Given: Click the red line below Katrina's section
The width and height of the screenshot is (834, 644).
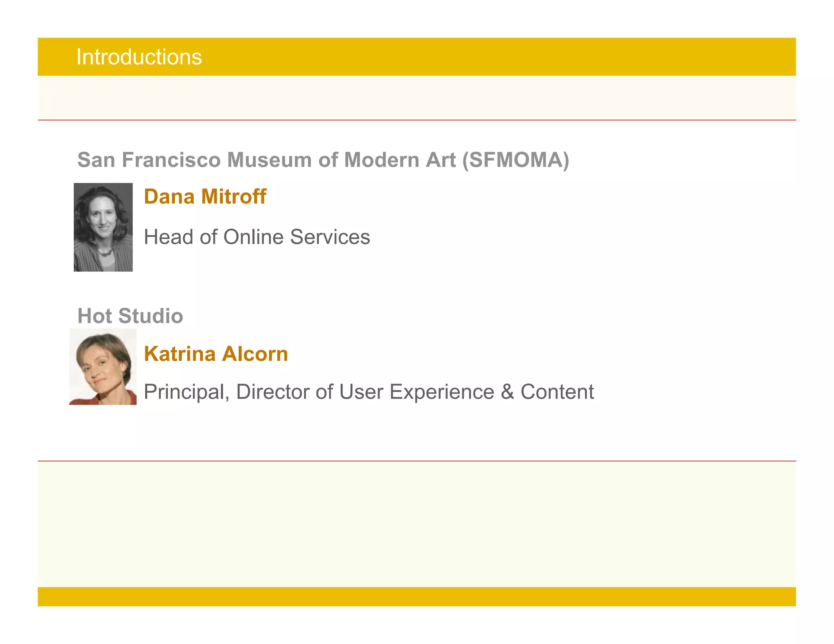Looking at the screenshot, I should 417,461.
